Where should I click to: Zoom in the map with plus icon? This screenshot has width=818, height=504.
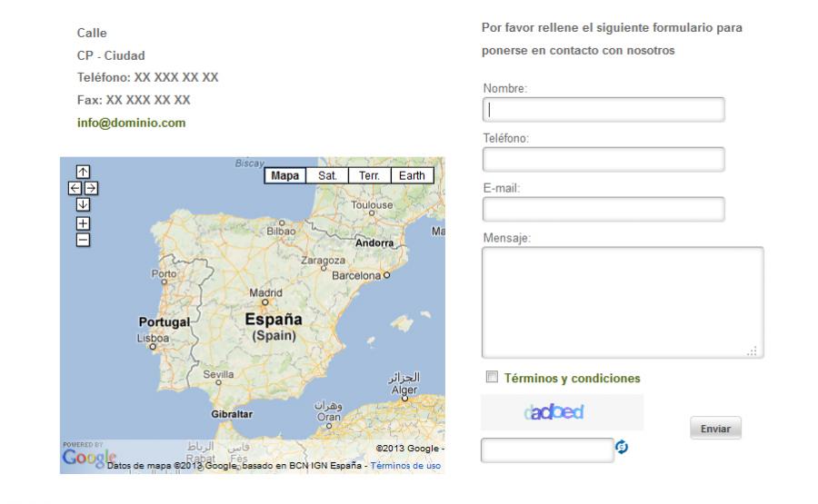(83, 223)
